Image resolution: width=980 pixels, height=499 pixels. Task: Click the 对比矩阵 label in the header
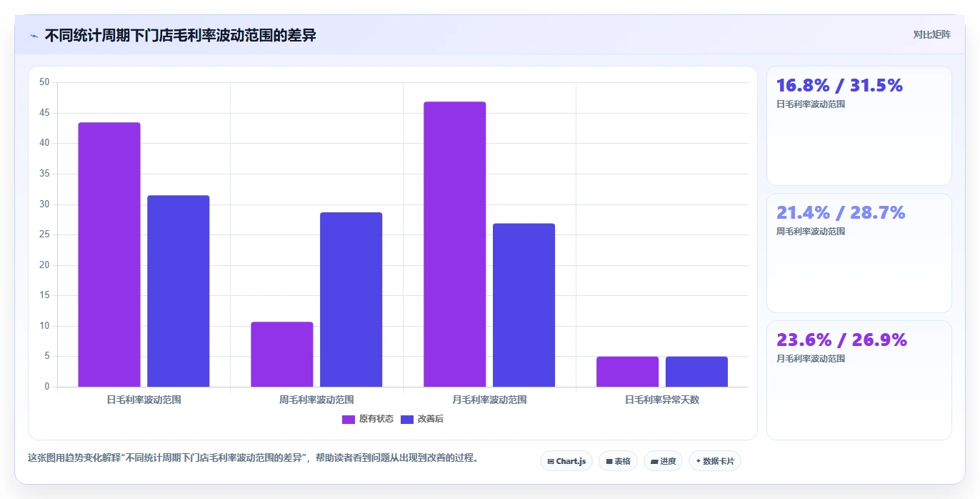(x=931, y=34)
